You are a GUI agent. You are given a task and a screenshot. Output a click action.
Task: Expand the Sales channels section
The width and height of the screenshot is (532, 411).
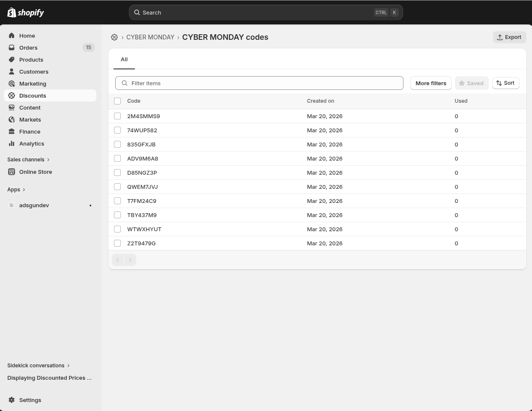29,159
